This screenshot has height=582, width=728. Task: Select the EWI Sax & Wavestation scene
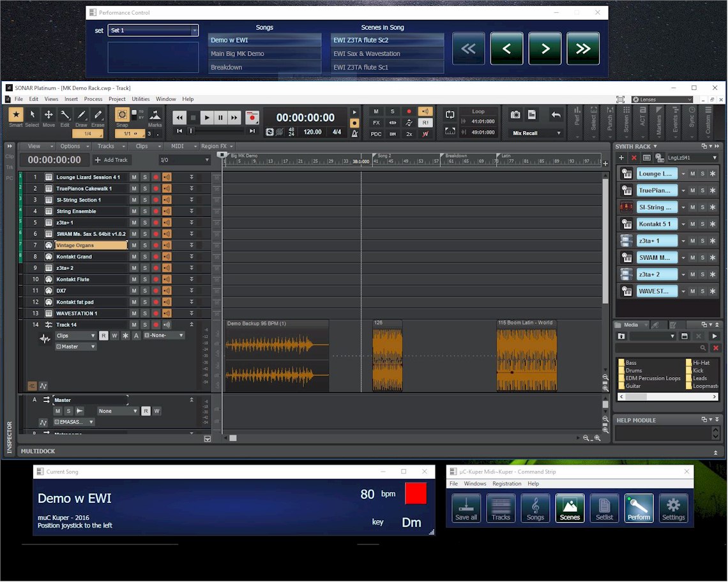pos(387,54)
